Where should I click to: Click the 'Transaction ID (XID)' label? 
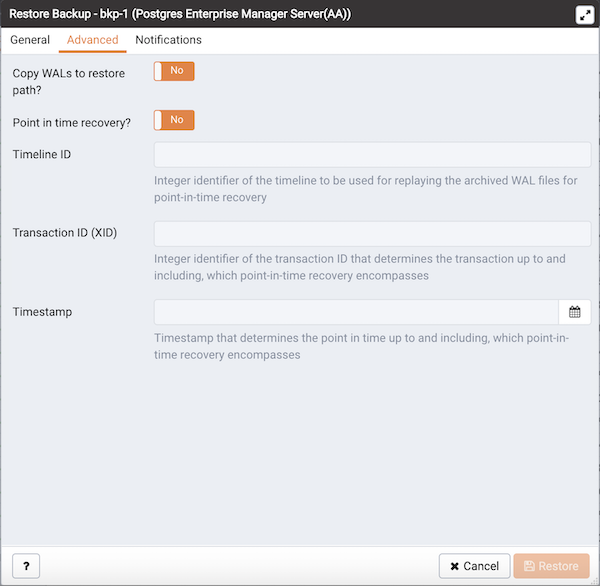coord(65,233)
